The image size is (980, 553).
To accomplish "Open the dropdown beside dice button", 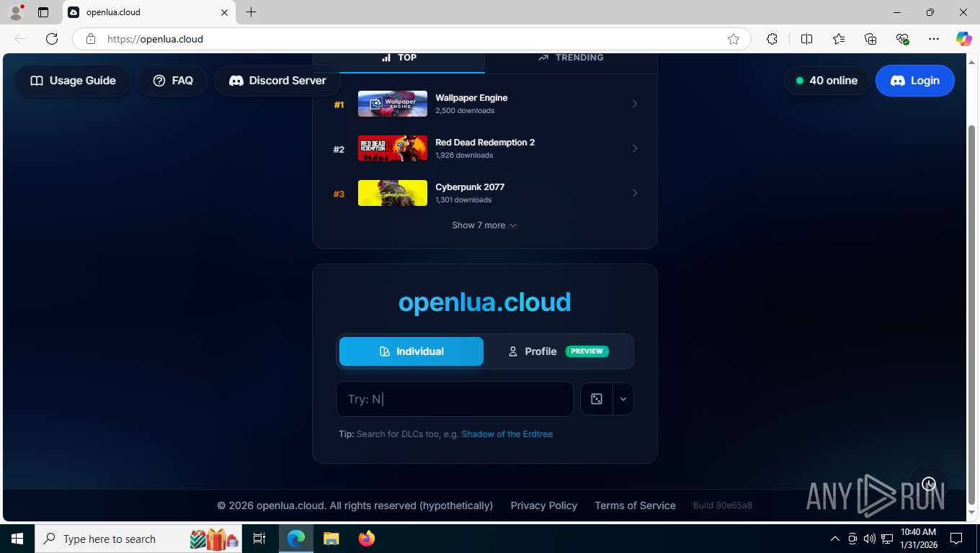I will [623, 399].
